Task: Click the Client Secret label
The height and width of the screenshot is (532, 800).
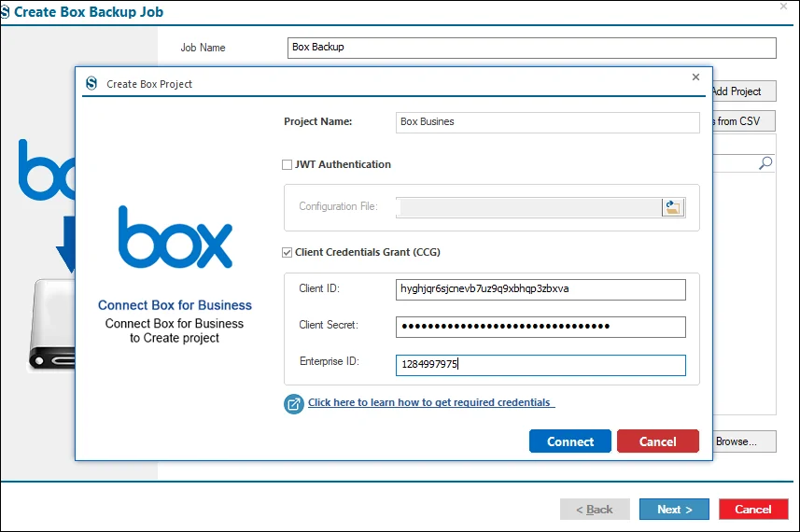Action: tap(329, 325)
